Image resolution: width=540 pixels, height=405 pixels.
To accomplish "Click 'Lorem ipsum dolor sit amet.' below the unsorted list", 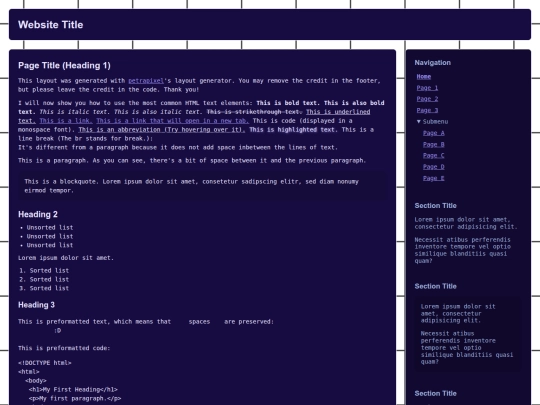I will [66, 258].
